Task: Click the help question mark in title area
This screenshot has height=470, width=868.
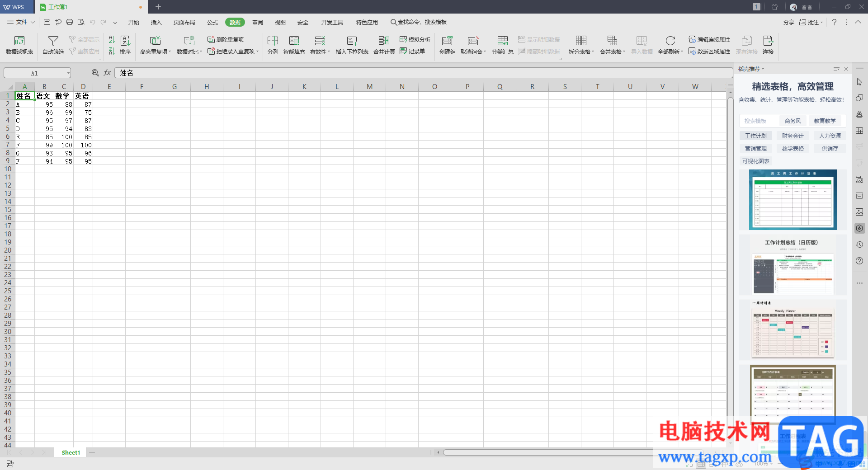Action: click(834, 22)
